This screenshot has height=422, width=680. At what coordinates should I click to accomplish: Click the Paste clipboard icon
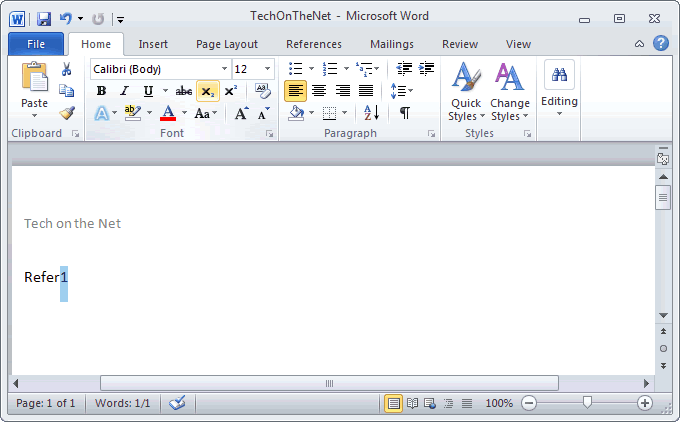click(x=35, y=77)
